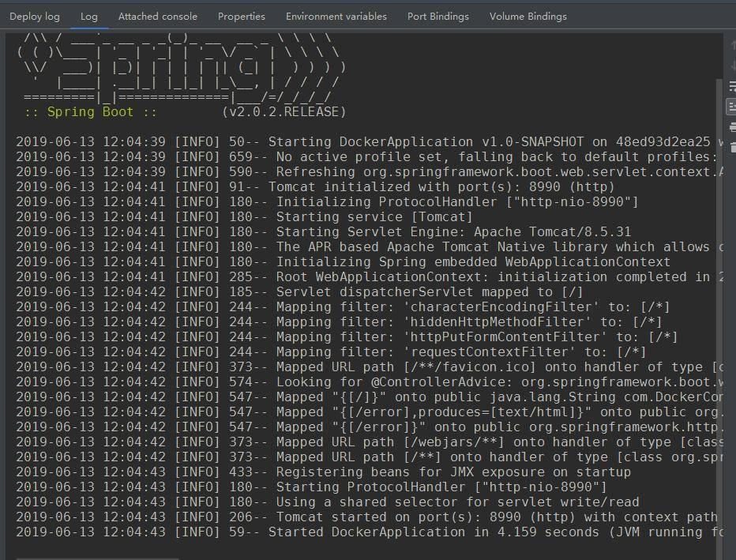Image resolution: width=736 pixels, height=560 pixels.
Task: Toggle soft-wrap icon in log toolbar
Action: [x=732, y=86]
